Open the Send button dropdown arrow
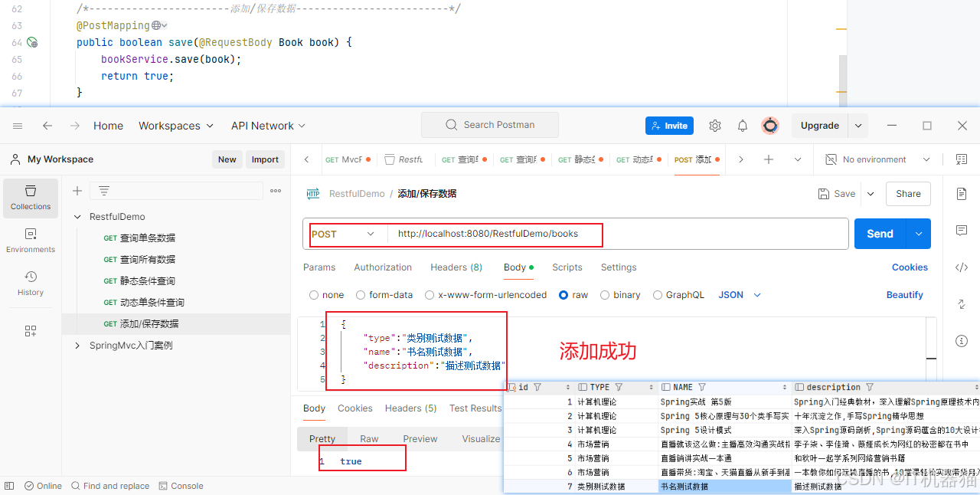This screenshot has width=980, height=495. point(919,234)
